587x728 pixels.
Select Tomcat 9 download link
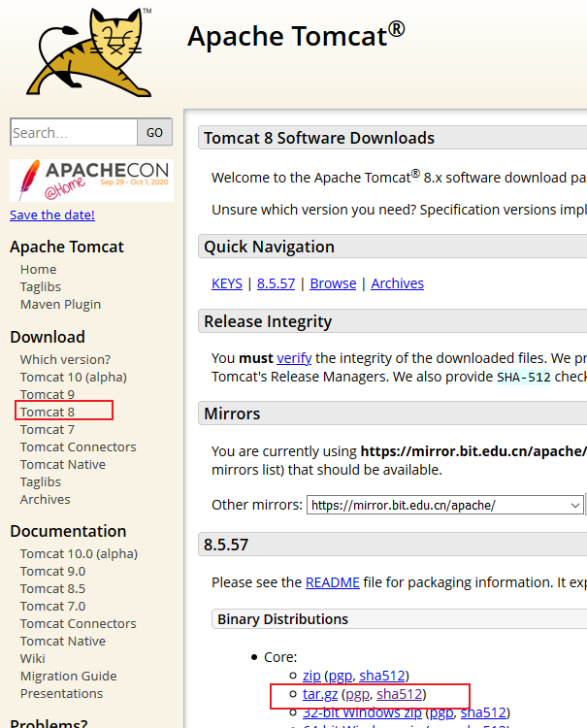point(47,394)
